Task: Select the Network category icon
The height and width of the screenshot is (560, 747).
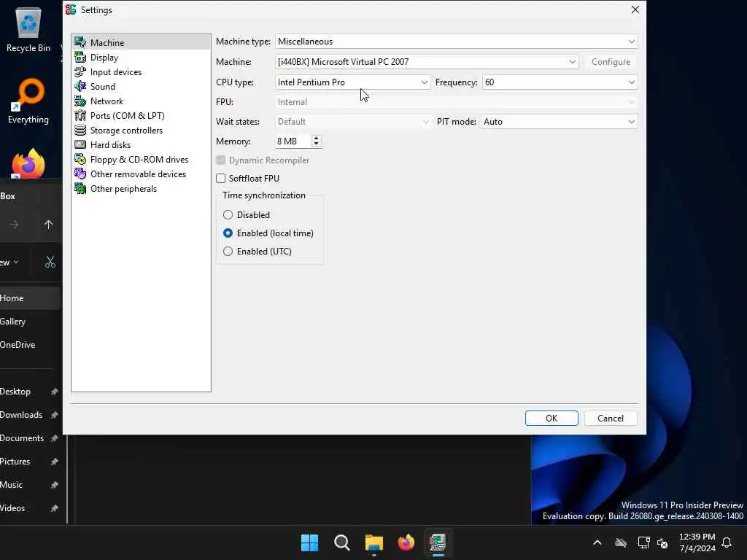Action: point(80,101)
